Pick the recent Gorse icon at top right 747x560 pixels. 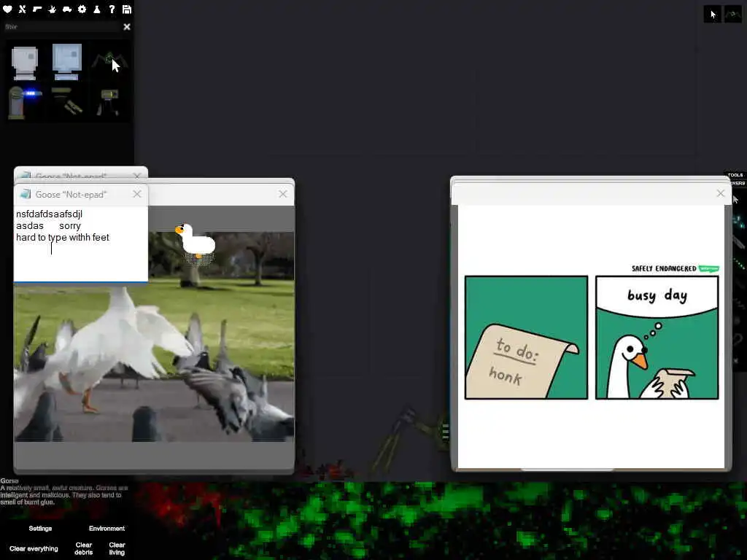tap(732, 15)
